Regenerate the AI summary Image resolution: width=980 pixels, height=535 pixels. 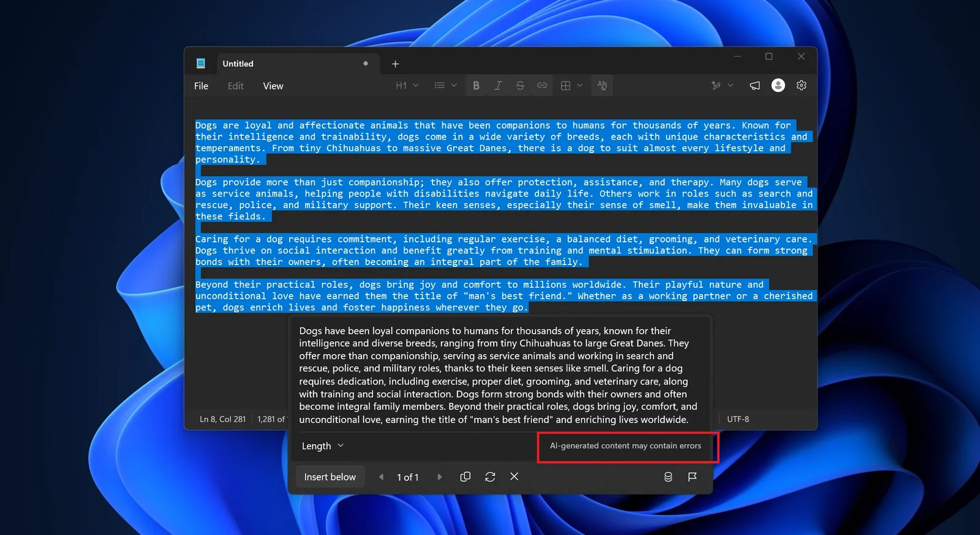[x=490, y=477]
